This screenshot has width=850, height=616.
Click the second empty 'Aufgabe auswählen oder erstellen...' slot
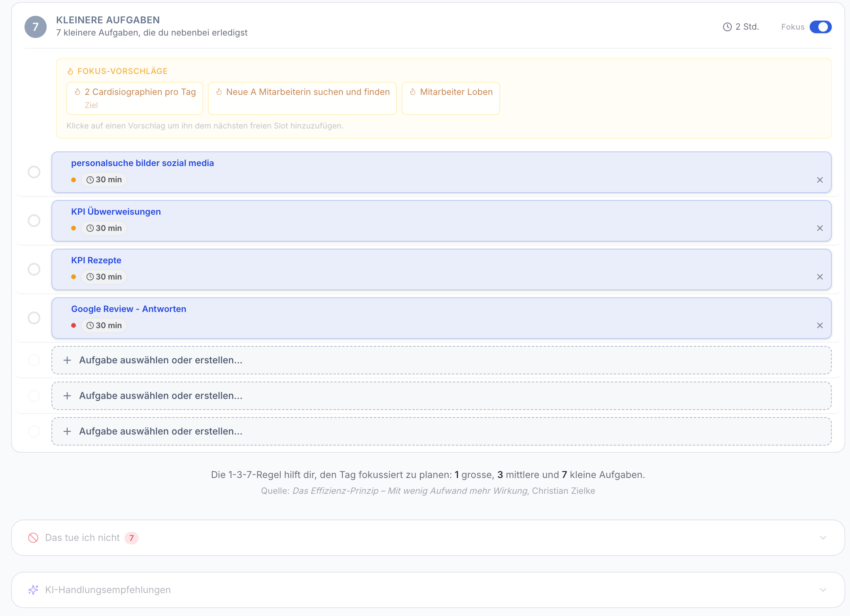[442, 396]
